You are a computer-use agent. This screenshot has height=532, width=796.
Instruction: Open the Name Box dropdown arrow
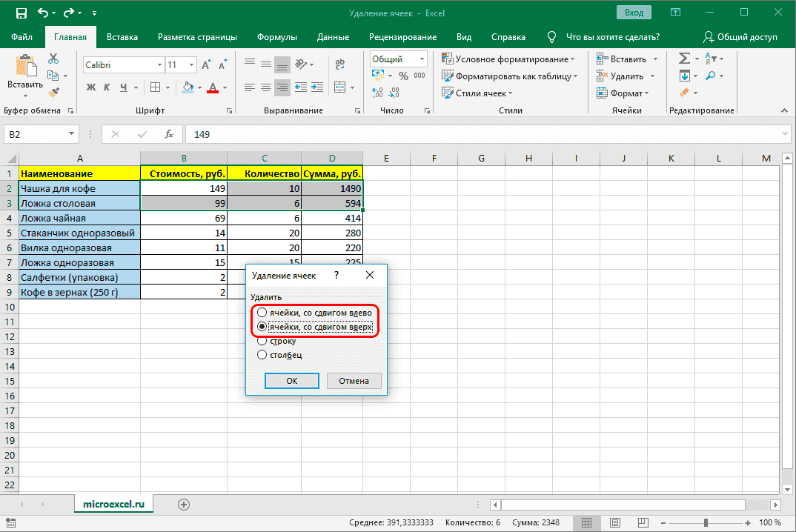click(x=72, y=134)
